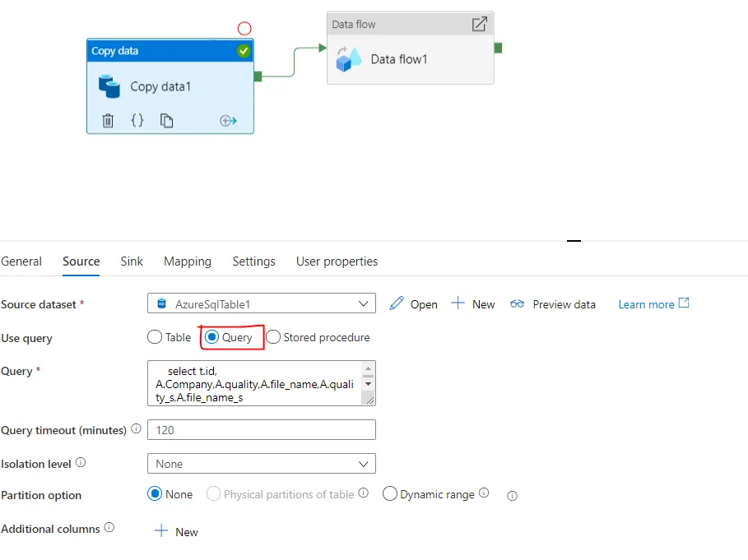This screenshot has width=748, height=560.
Task: Select the Copy data1 activity node
Action: tap(170, 86)
